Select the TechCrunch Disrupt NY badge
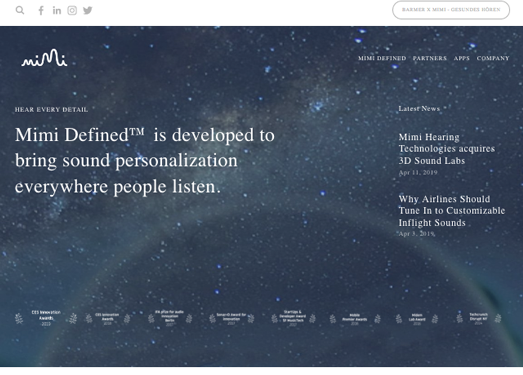This screenshot has width=523, height=375. click(x=479, y=318)
